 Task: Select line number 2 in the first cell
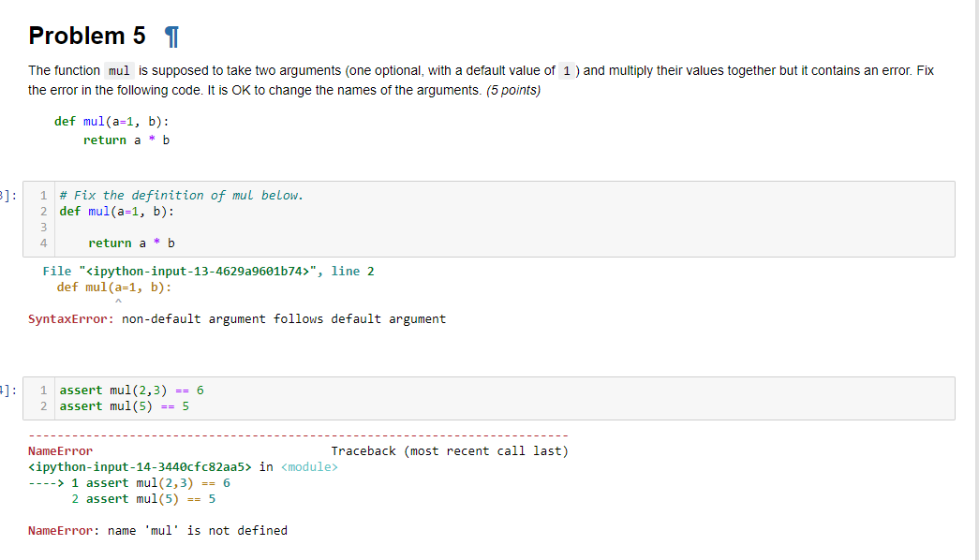point(43,211)
